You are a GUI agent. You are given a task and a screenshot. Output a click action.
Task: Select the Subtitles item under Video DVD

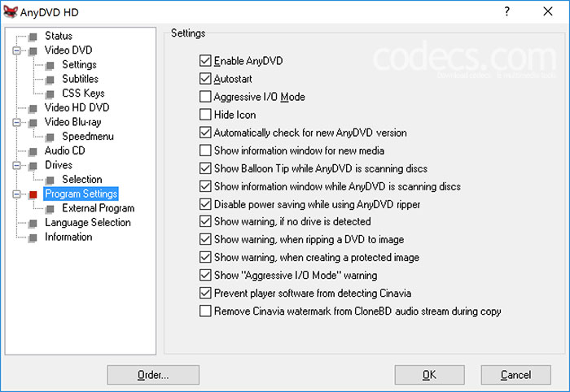[x=80, y=79]
